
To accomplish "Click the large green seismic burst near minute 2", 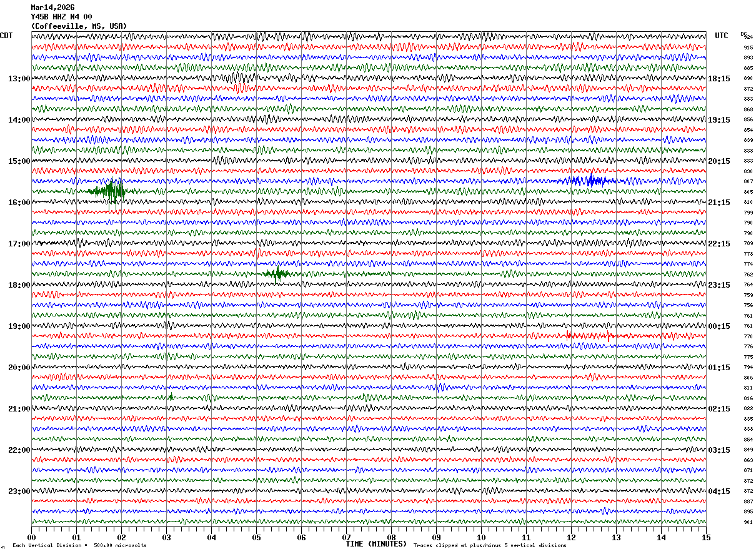I will click(111, 191).
